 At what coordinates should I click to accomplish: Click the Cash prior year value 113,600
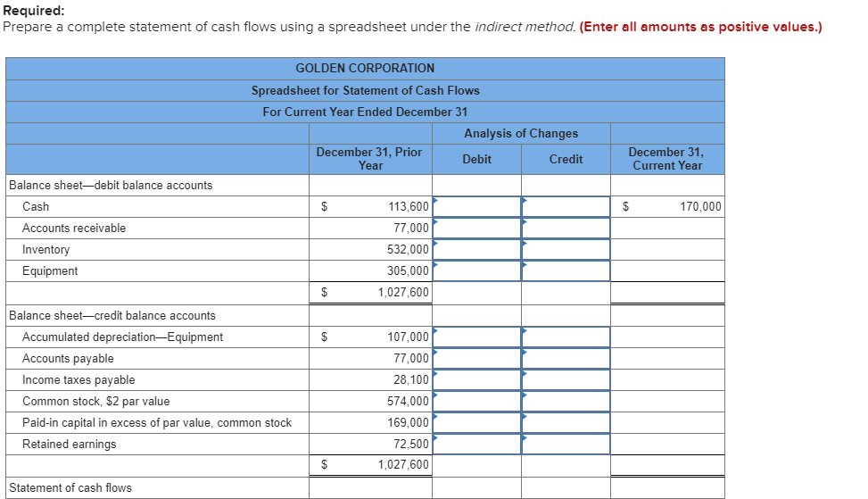pos(409,206)
